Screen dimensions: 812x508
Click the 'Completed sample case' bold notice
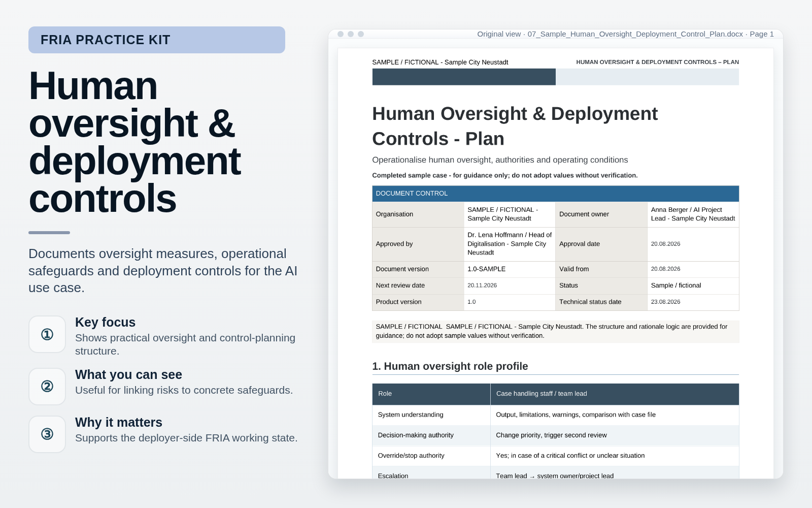(504, 175)
